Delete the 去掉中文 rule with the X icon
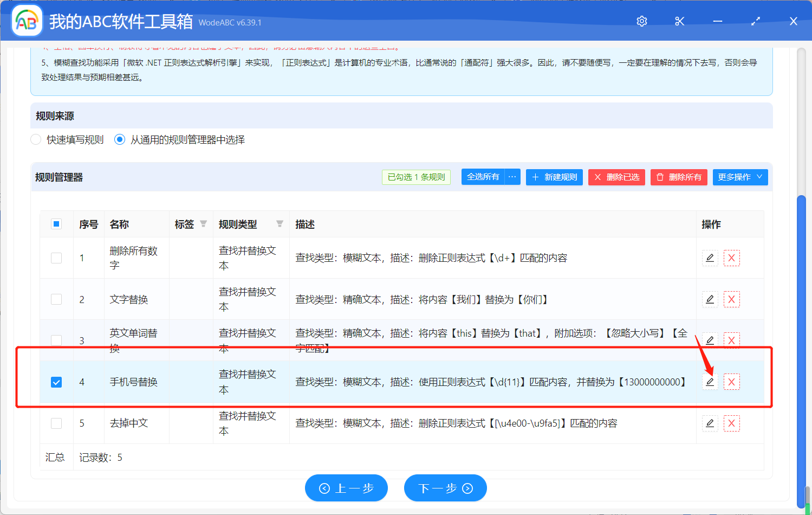Viewport: 812px width, 515px height. [x=731, y=423]
